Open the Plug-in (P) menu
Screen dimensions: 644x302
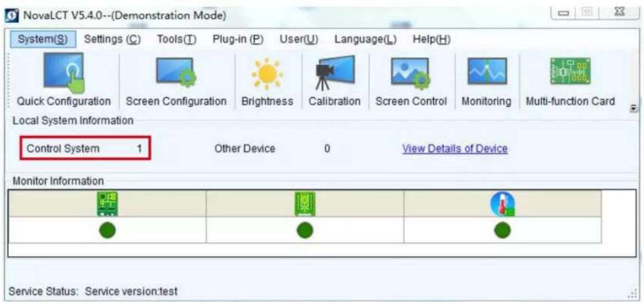click(238, 40)
